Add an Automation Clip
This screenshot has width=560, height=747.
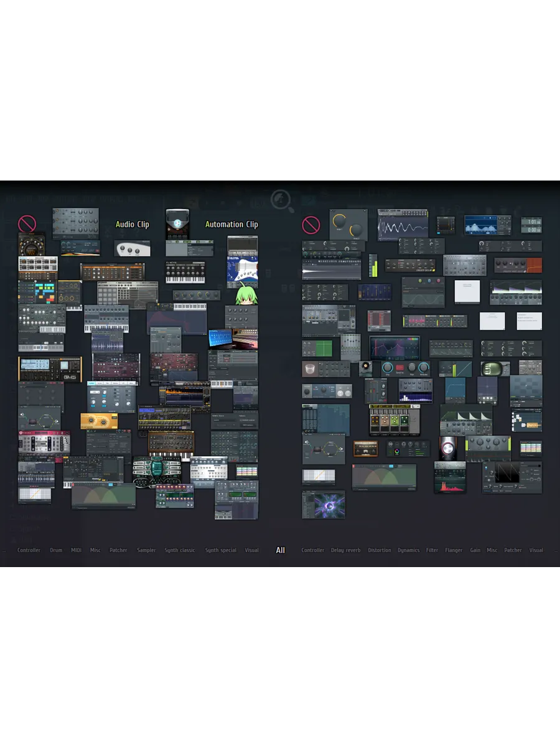point(231,225)
